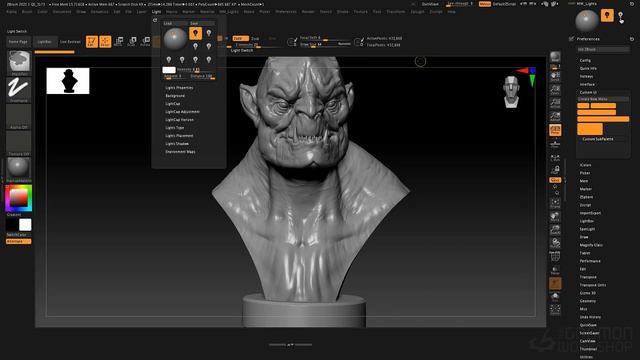This screenshot has width=640, height=360.
Task: Open the Alpha Off slot
Action: point(19,116)
